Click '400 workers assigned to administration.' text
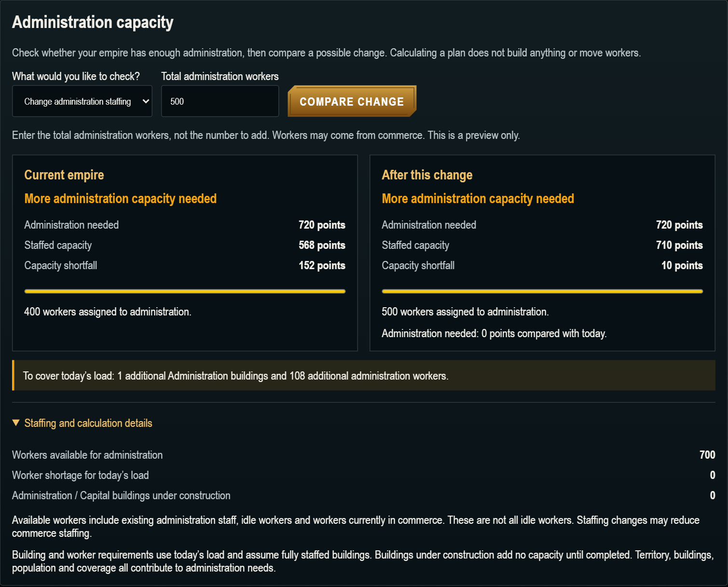Viewport: 728px width, 587px height. [108, 312]
